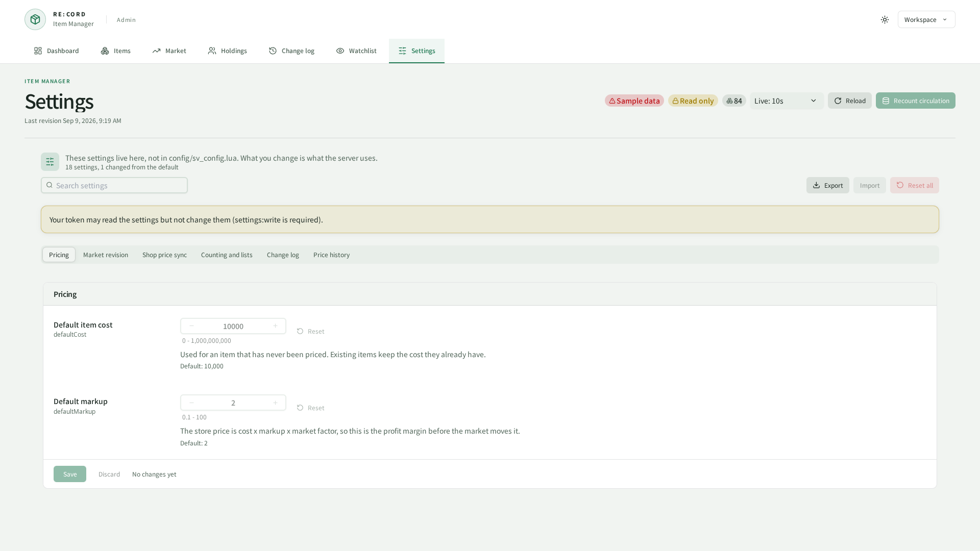
Task: Click the Sample data warning badge
Action: click(634, 101)
